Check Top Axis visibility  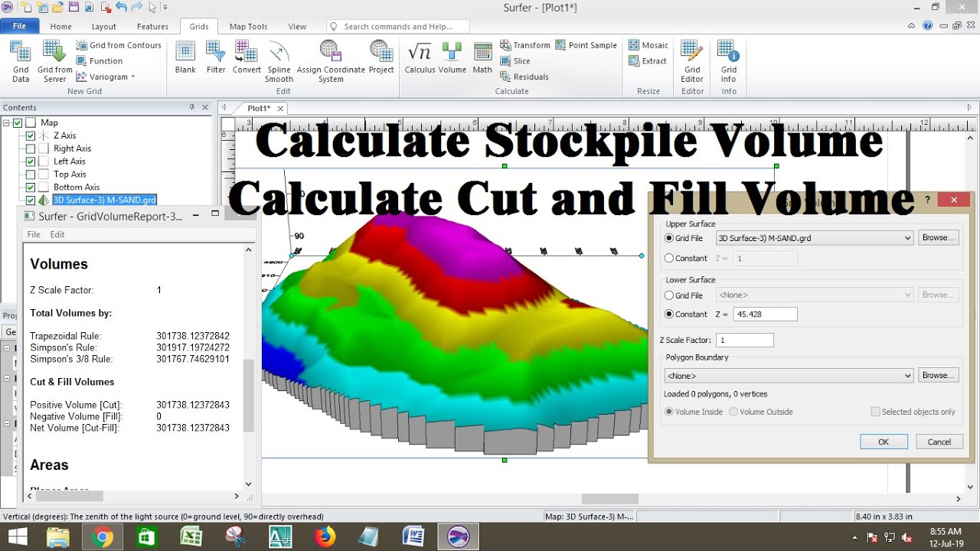tap(31, 174)
